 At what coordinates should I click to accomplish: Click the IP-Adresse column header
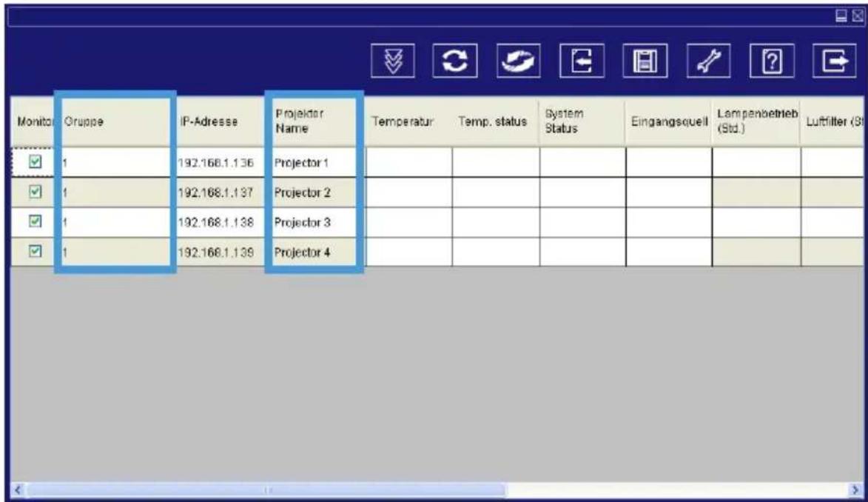(221, 121)
